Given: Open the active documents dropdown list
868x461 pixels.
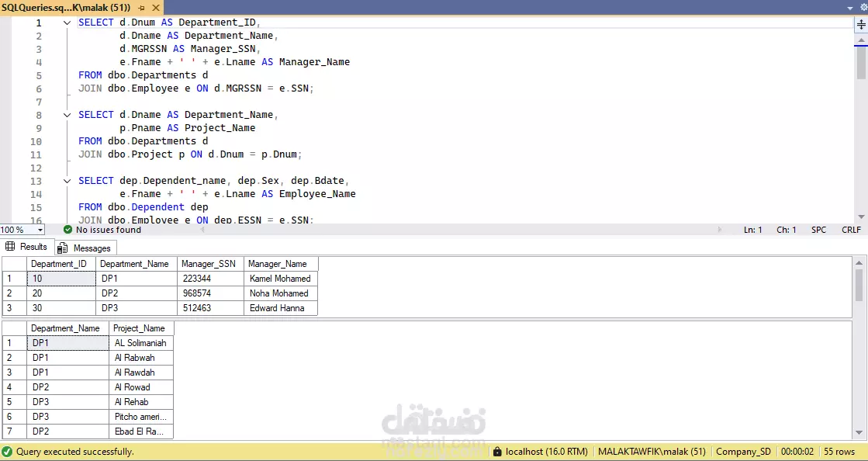Looking at the screenshot, I should click(850, 8).
